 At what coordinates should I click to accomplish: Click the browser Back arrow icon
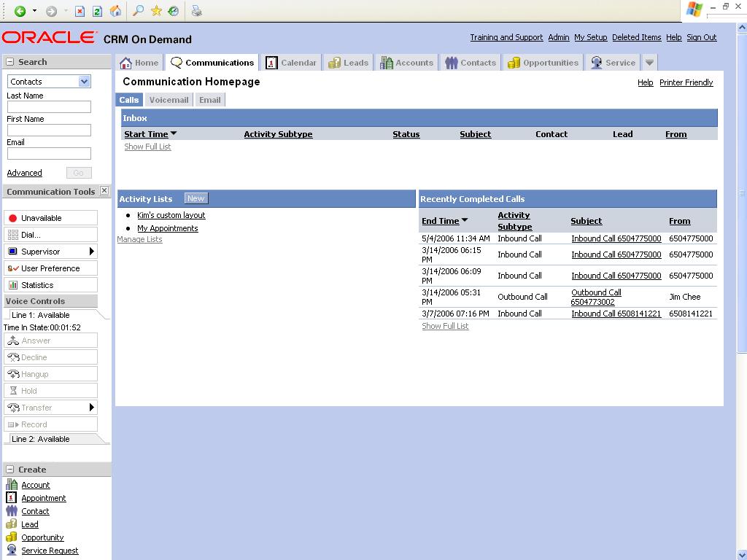(20, 11)
